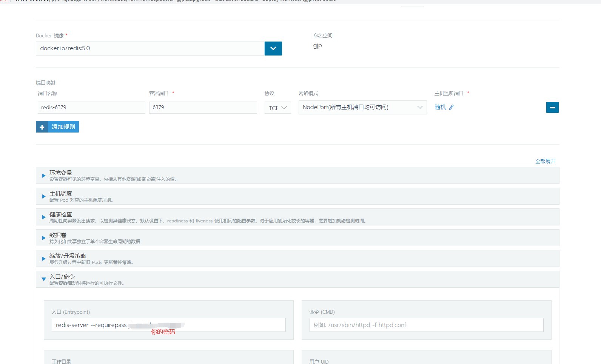Viewport: 601px width, 364px height.
Task: Click the 入口 (Entrypoint) label
Action: 71,312
